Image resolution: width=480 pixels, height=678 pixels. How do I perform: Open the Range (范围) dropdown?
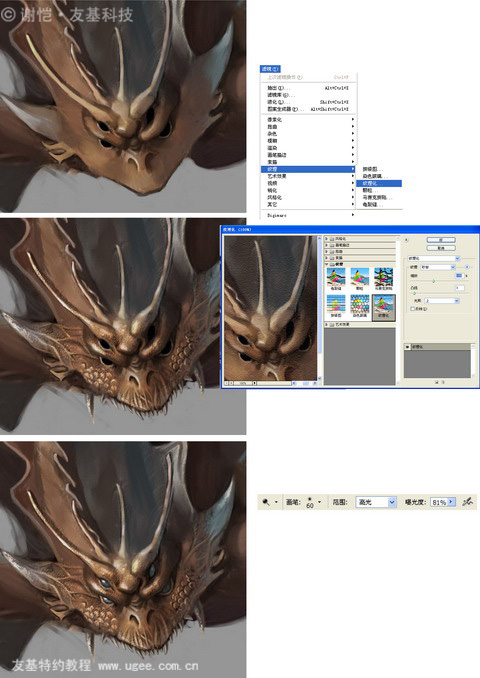pos(376,502)
